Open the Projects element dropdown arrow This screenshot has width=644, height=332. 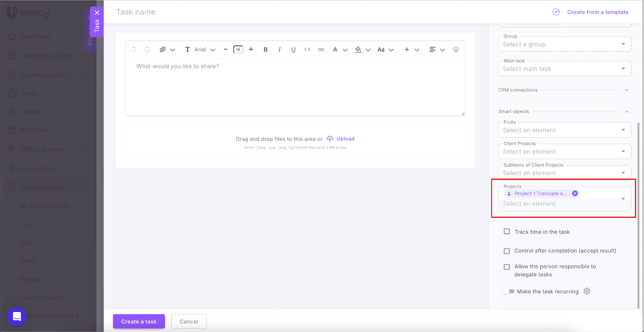623,199
